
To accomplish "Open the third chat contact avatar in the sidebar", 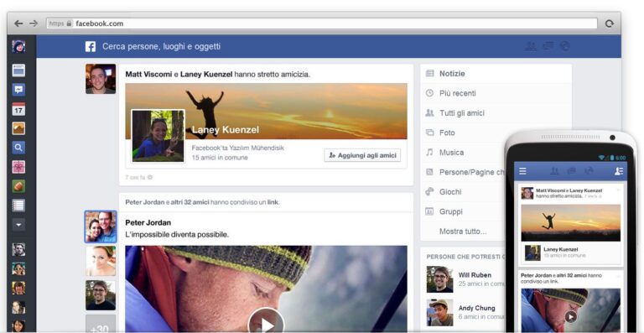I will coord(18,288).
